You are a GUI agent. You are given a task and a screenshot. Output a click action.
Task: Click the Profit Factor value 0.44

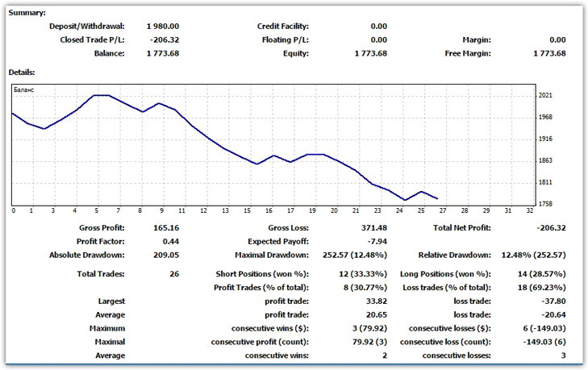pos(171,241)
